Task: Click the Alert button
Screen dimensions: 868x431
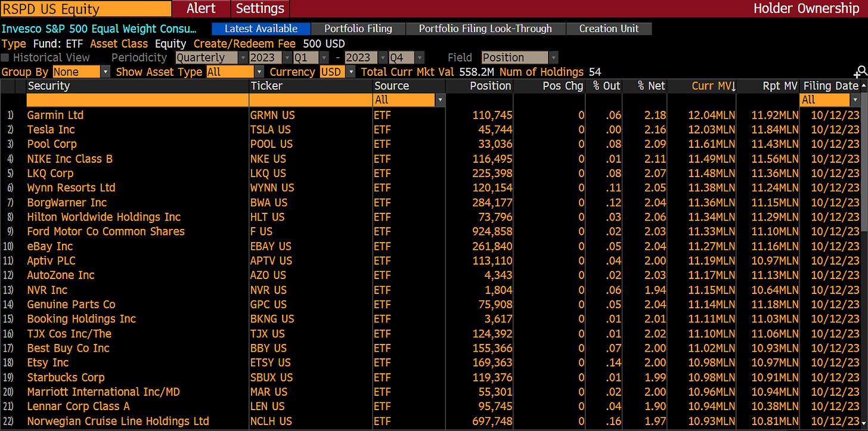Action: pyautogui.click(x=201, y=8)
